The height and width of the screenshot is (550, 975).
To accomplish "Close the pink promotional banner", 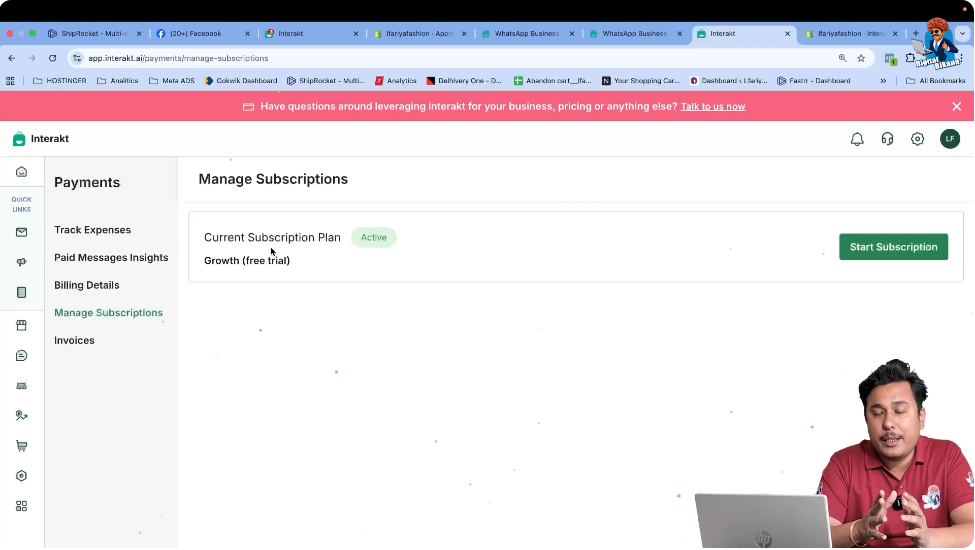I will click(x=956, y=106).
